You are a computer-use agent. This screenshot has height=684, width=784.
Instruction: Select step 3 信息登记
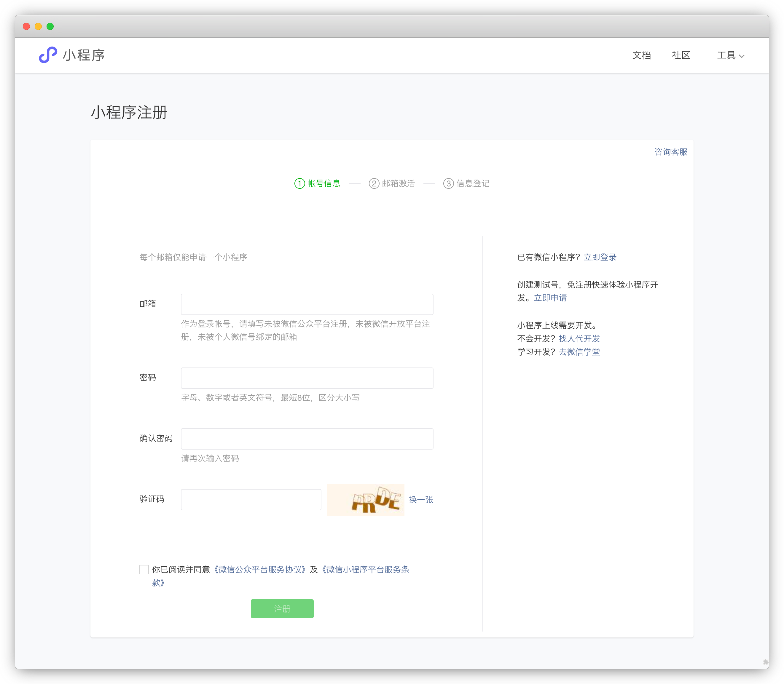(466, 184)
